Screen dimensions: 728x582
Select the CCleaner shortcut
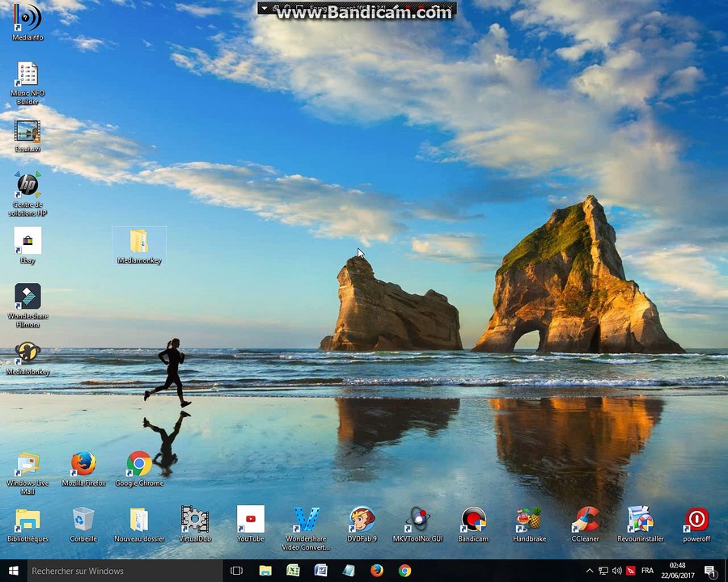585,525
